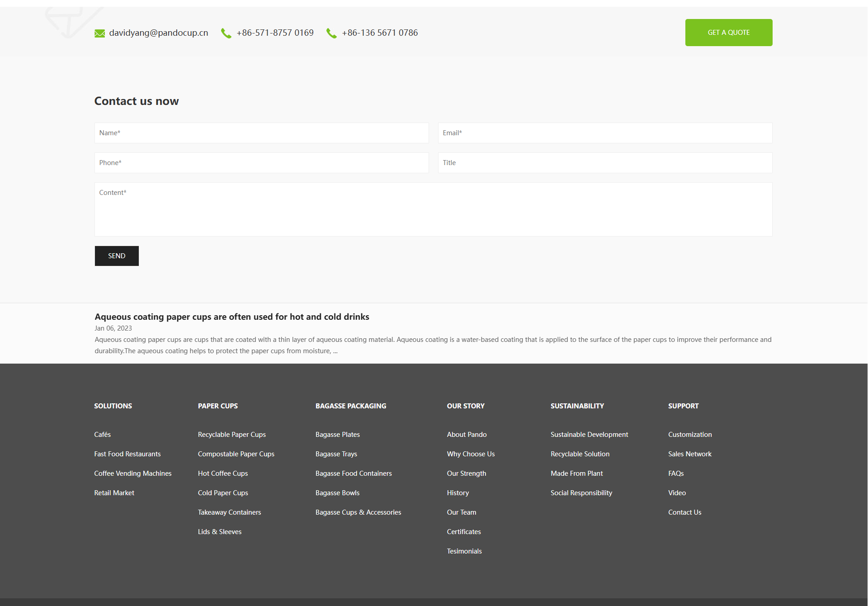Click the green email envelope icon

[x=99, y=33]
